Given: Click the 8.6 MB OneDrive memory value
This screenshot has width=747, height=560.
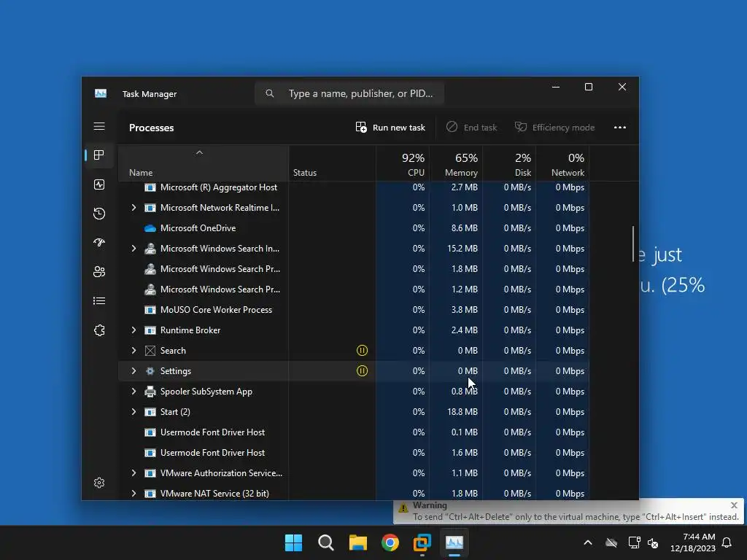Looking at the screenshot, I should coord(465,228).
